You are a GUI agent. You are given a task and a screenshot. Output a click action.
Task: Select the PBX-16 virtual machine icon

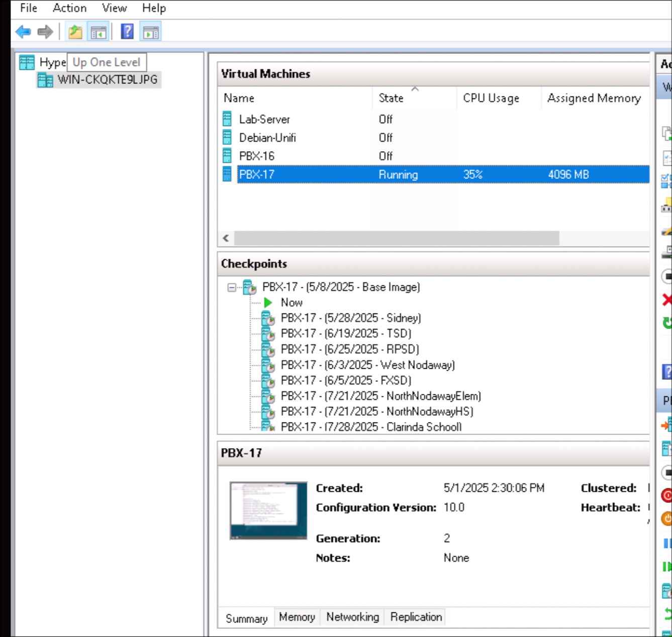click(227, 156)
